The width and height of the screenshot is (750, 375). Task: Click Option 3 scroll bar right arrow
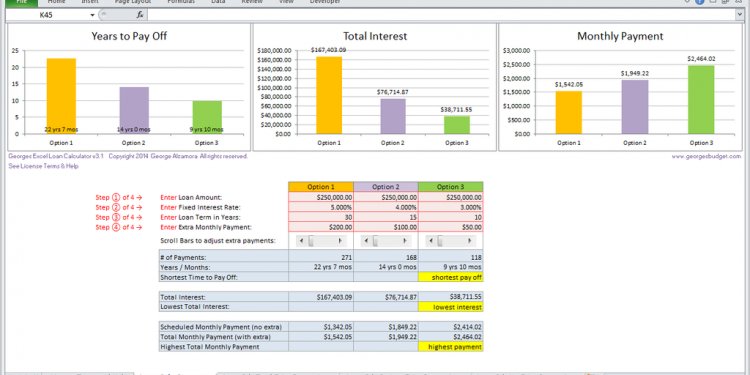[x=470, y=241]
